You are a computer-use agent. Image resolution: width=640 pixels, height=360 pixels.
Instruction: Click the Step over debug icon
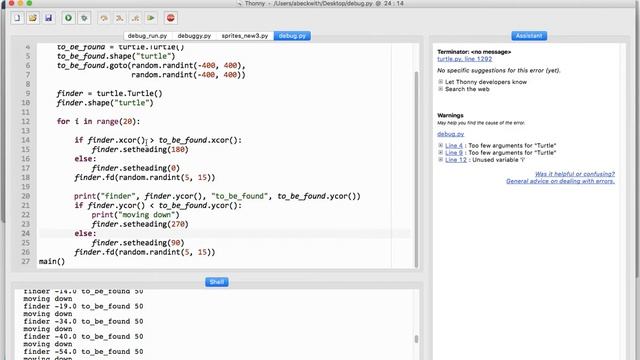pos(104,18)
